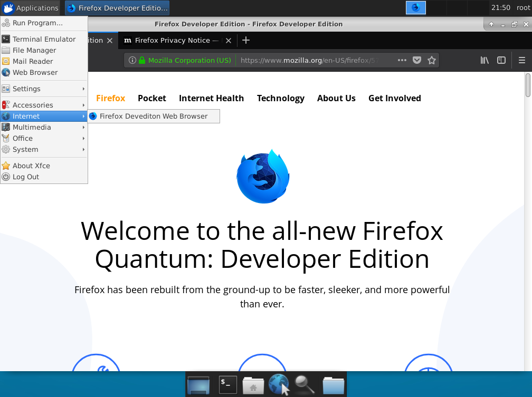Open File Manager menu entry

click(x=44, y=50)
